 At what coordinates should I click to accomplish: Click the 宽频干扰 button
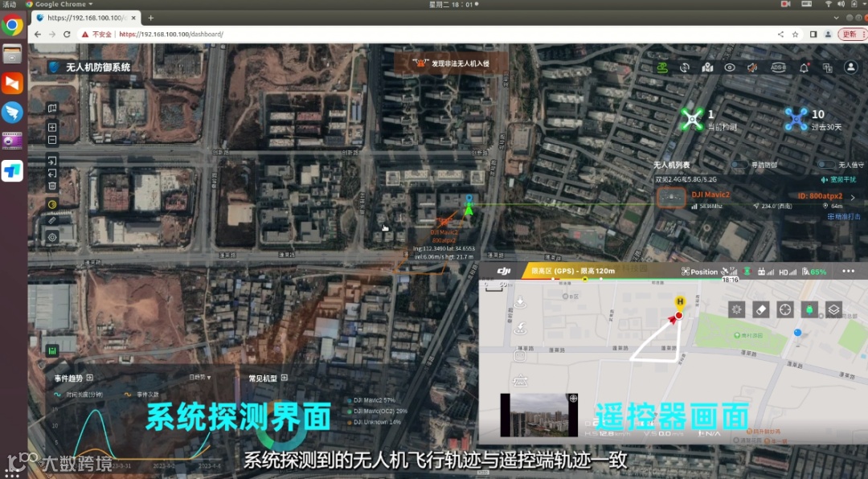tap(838, 179)
